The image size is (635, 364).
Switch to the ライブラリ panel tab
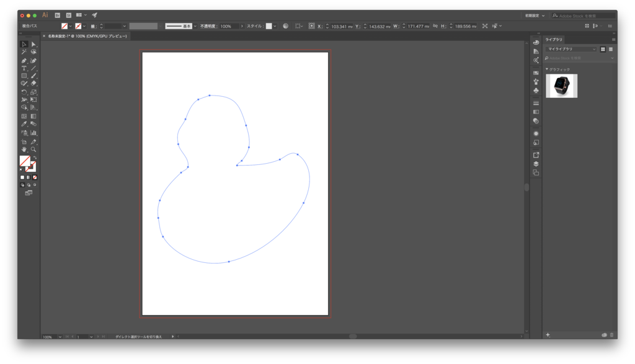pyautogui.click(x=554, y=40)
